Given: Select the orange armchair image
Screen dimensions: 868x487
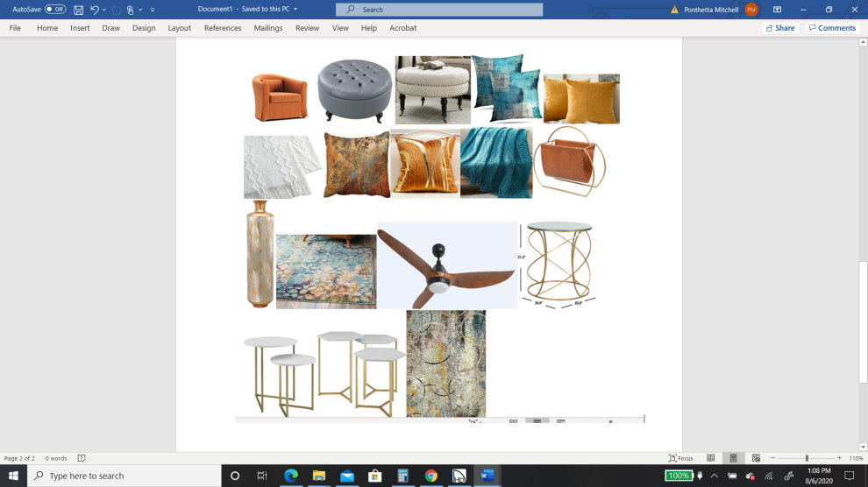Looking at the screenshot, I should tap(280, 97).
